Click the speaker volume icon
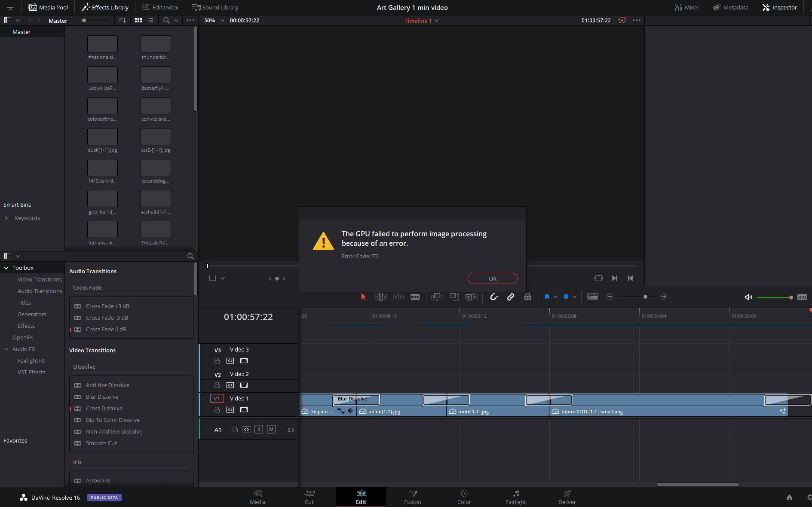Viewport: 812px width, 507px height. [748, 297]
